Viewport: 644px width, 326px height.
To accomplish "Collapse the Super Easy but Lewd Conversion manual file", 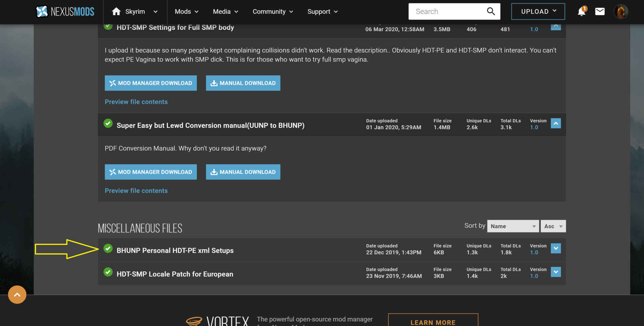I will click(x=556, y=123).
